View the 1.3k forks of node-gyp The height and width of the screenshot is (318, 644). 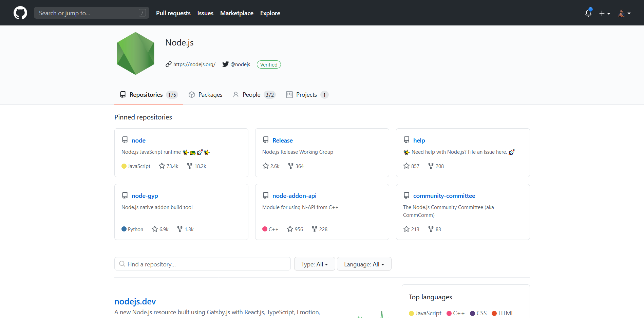[185, 229]
